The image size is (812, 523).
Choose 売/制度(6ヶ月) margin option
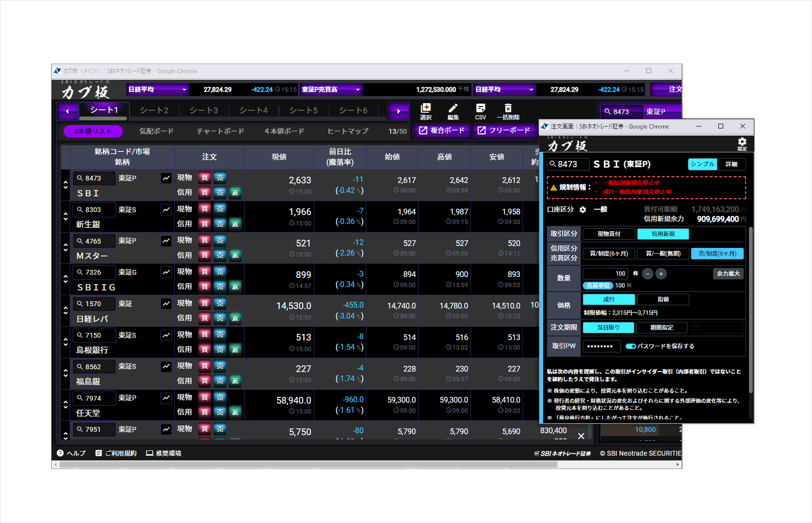pos(717,254)
